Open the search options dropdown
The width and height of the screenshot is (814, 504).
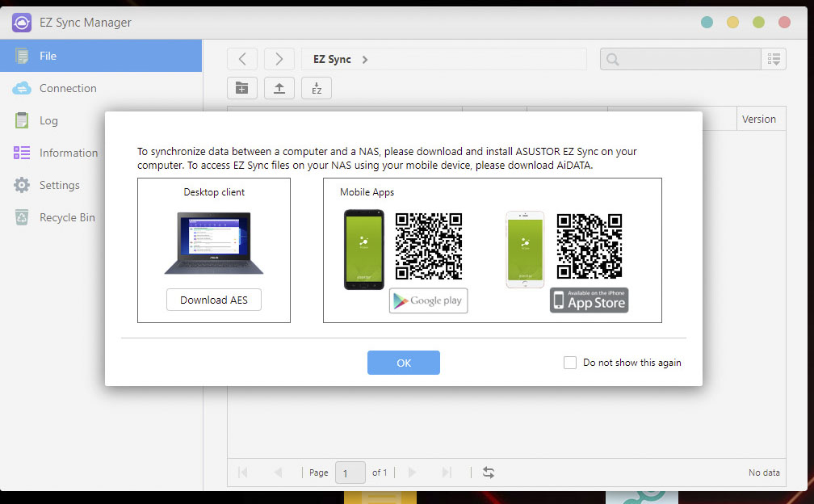[774, 59]
